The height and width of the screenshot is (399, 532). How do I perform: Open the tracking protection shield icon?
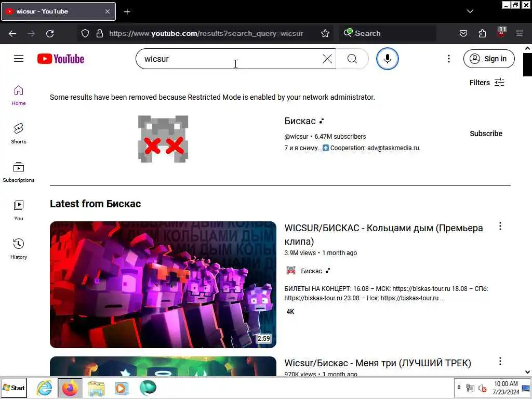[x=85, y=33]
